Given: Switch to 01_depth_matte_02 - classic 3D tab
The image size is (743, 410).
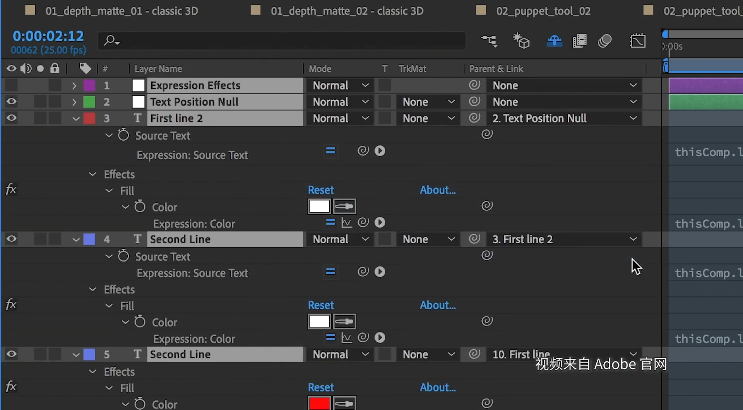Looking at the screenshot, I should coord(347,11).
